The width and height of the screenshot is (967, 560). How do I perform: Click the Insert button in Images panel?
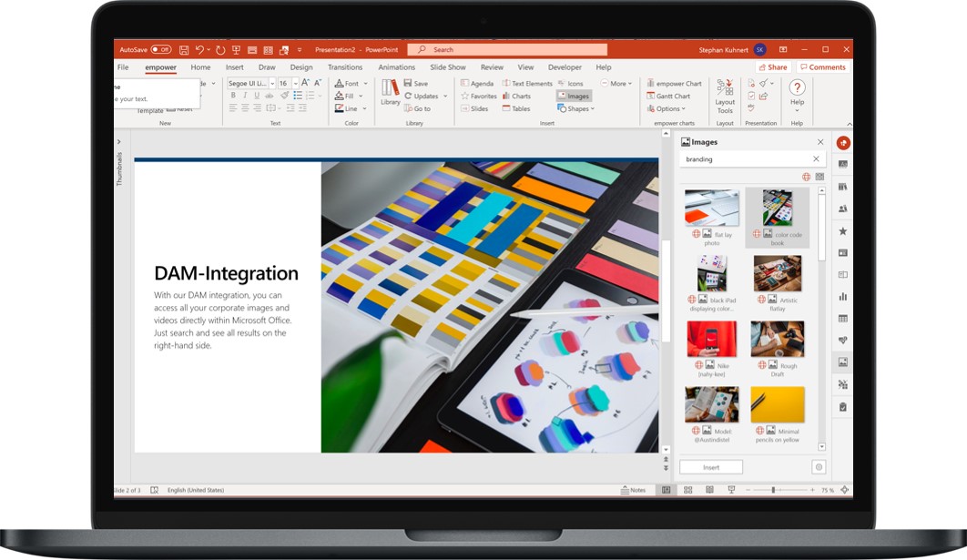pyautogui.click(x=711, y=467)
